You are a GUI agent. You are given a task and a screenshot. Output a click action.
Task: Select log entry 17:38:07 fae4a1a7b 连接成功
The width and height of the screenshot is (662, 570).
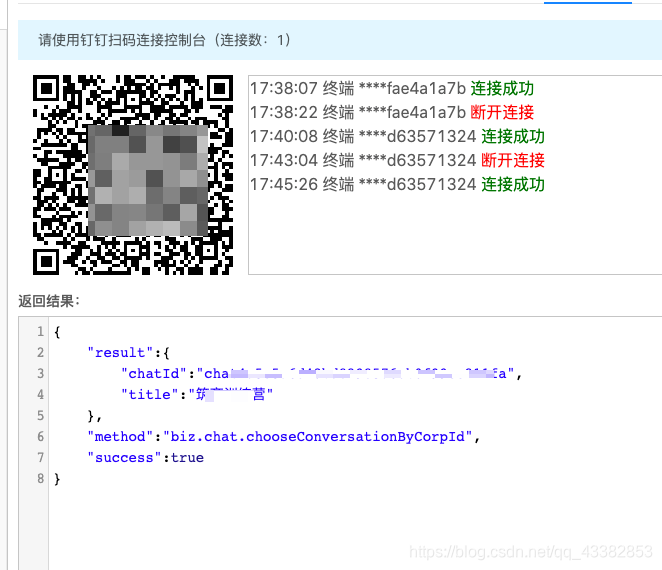pyautogui.click(x=392, y=89)
